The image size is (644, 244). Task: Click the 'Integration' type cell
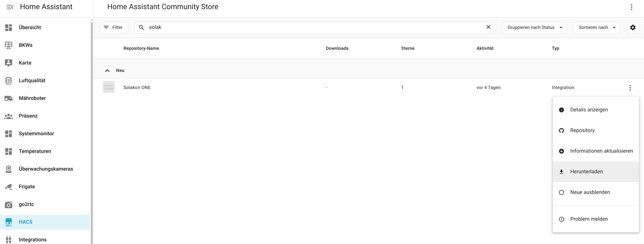point(563,88)
